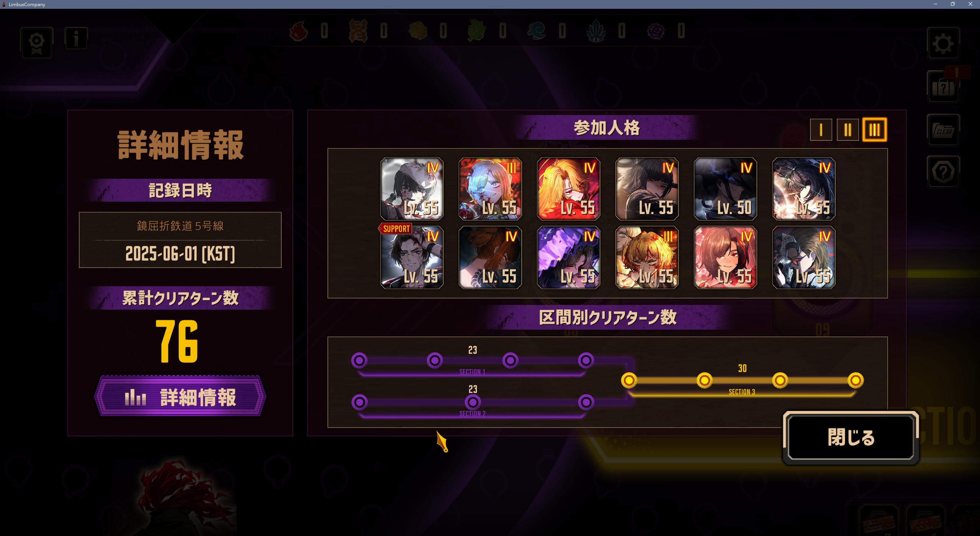
Task: Click the 閉じる close button
Action: pos(851,438)
